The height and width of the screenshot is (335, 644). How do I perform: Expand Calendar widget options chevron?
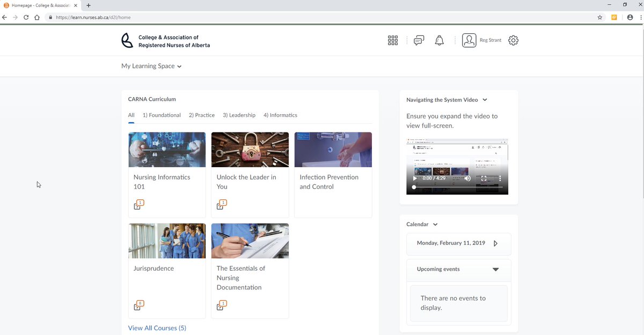[435, 225]
